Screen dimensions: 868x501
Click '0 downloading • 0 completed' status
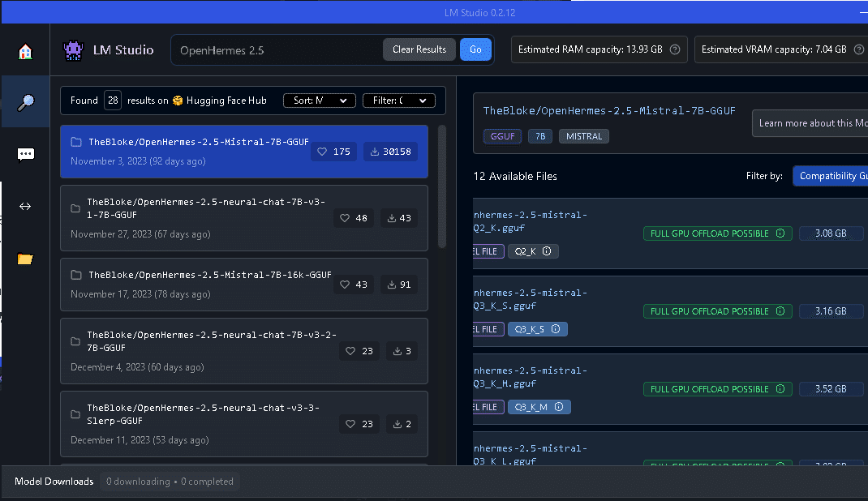(x=170, y=482)
